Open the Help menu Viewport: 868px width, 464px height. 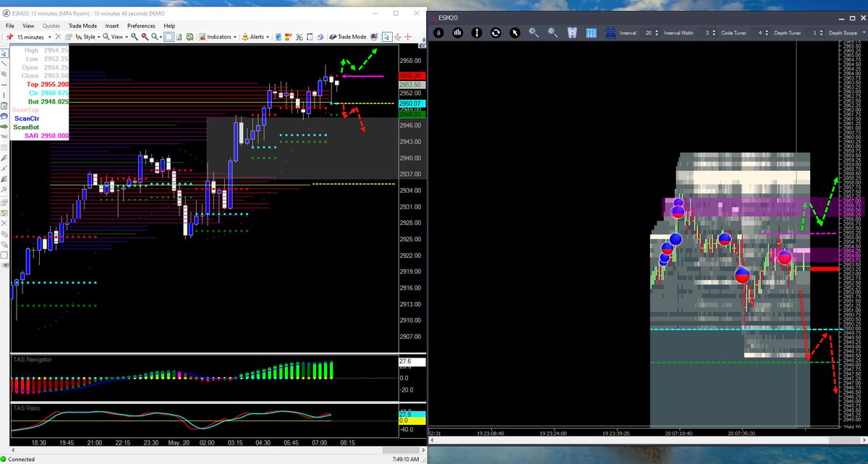(x=169, y=25)
